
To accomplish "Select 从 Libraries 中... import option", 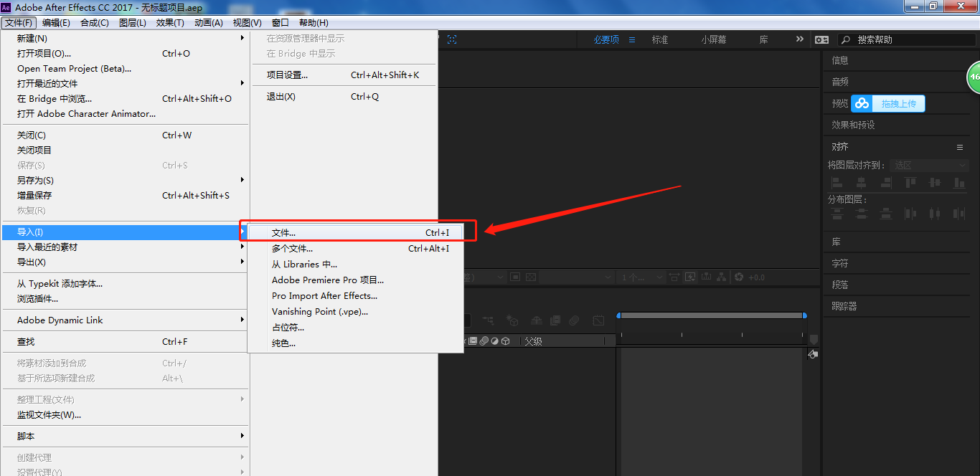I will [355, 265].
